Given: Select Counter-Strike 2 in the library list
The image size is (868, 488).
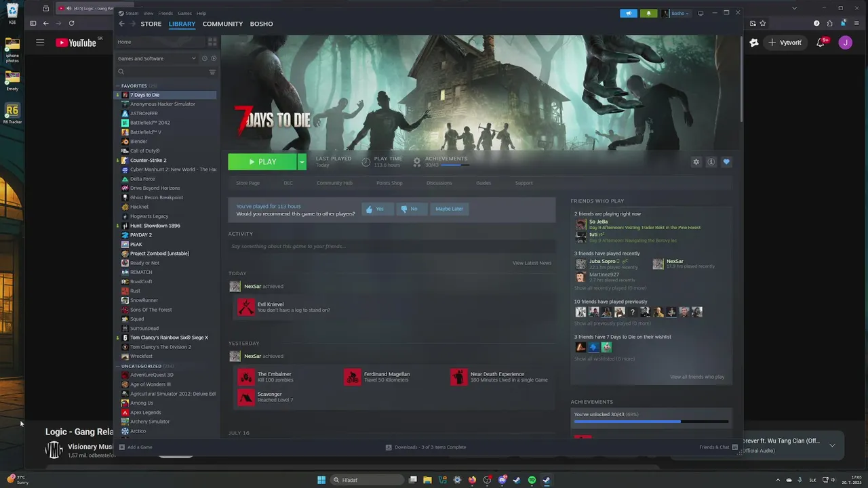Looking at the screenshot, I should click(148, 160).
